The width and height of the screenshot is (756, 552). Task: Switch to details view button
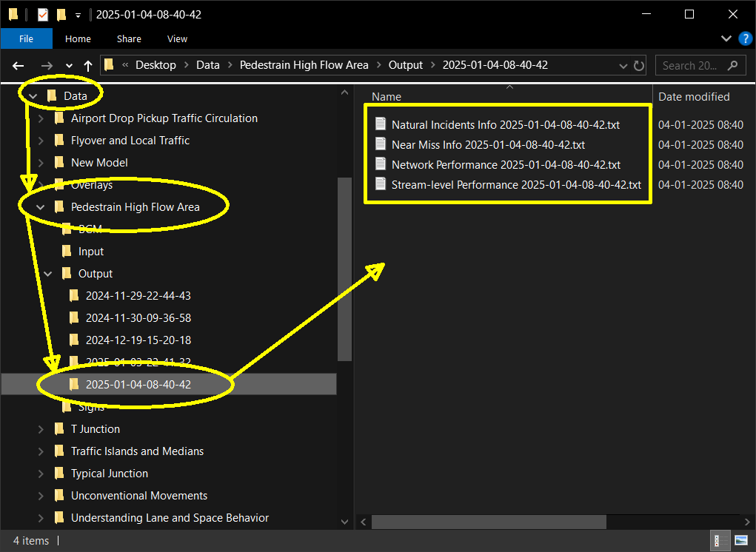[x=720, y=540]
